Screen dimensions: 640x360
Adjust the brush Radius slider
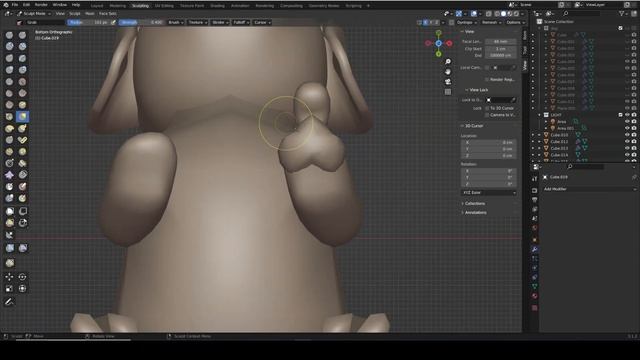pyautogui.click(x=88, y=22)
